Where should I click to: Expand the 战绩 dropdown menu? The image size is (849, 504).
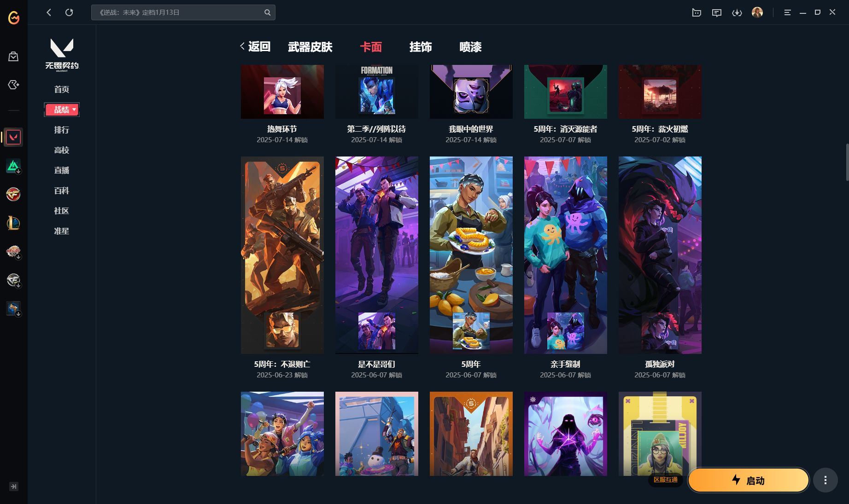(74, 110)
